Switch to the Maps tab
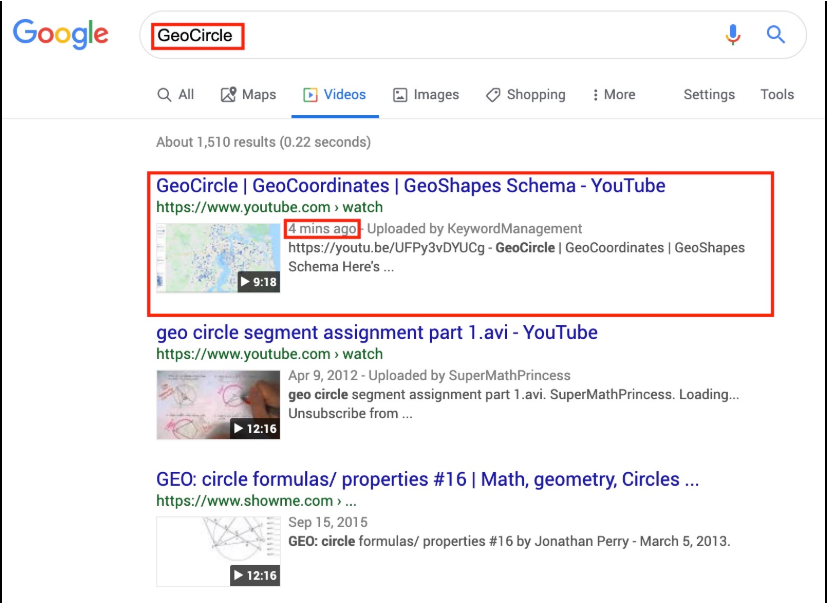This screenshot has height=603, width=827. coord(248,94)
